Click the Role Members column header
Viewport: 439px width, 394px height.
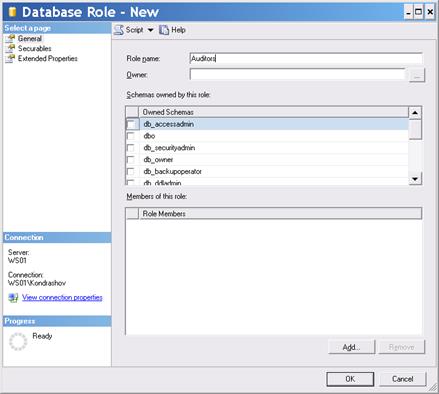pyautogui.click(x=280, y=214)
